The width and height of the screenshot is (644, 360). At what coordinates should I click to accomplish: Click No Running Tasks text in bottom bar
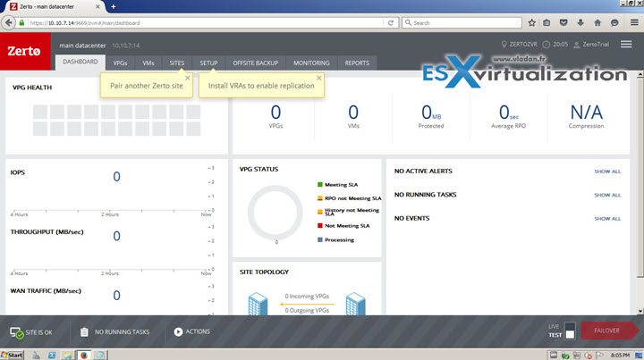coord(122,332)
